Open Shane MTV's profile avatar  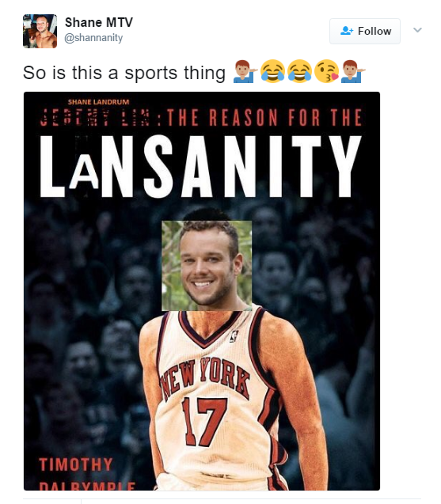point(40,31)
